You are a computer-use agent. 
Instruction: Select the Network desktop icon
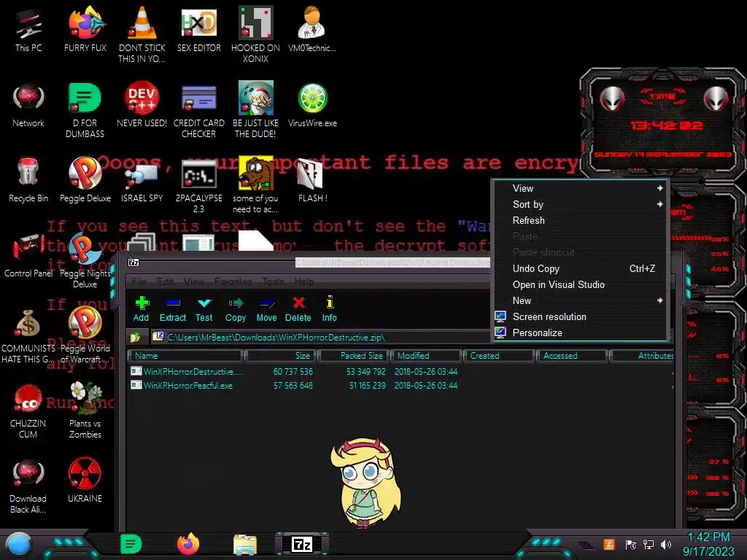(28, 105)
